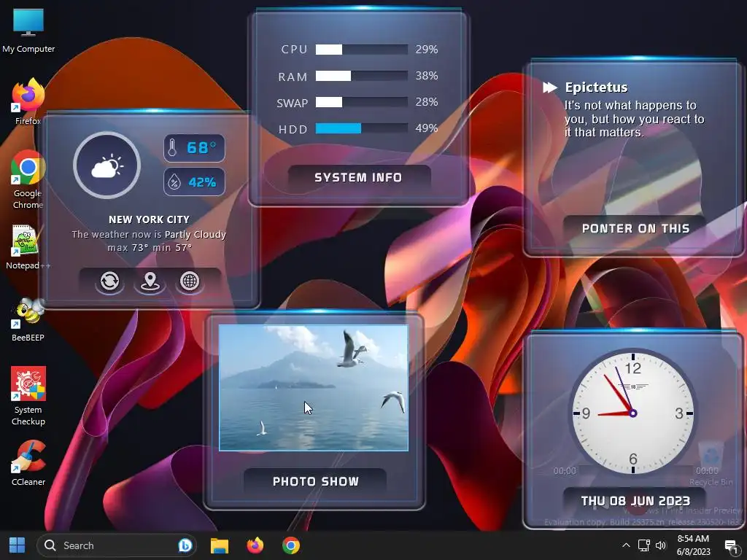Click the HDD 49% value
The width and height of the screenshot is (747, 560).
click(x=426, y=128)
